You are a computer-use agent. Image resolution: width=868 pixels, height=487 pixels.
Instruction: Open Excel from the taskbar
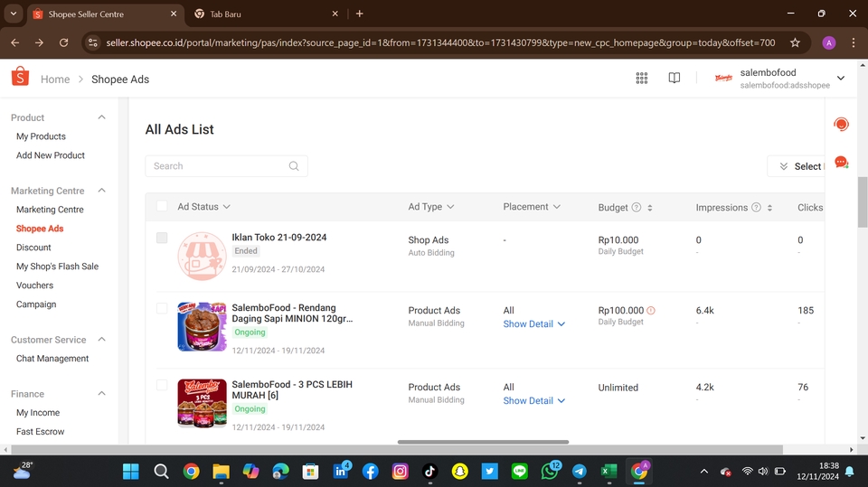(609, 472)
